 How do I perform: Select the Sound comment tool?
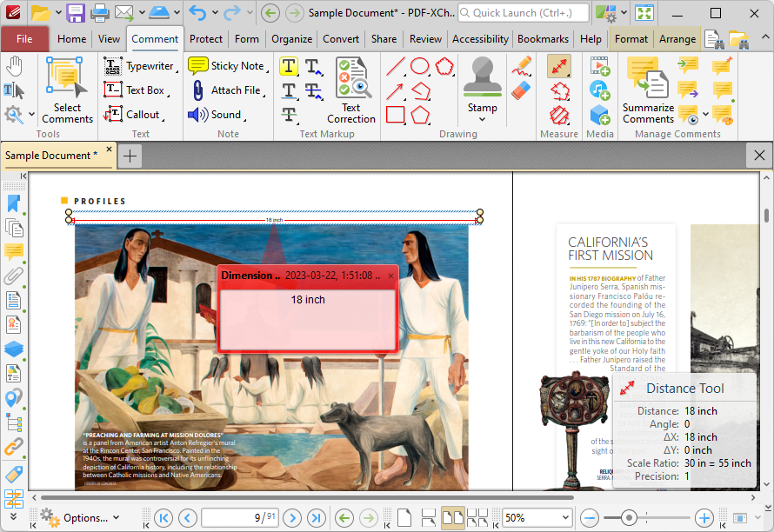[217, 115]
